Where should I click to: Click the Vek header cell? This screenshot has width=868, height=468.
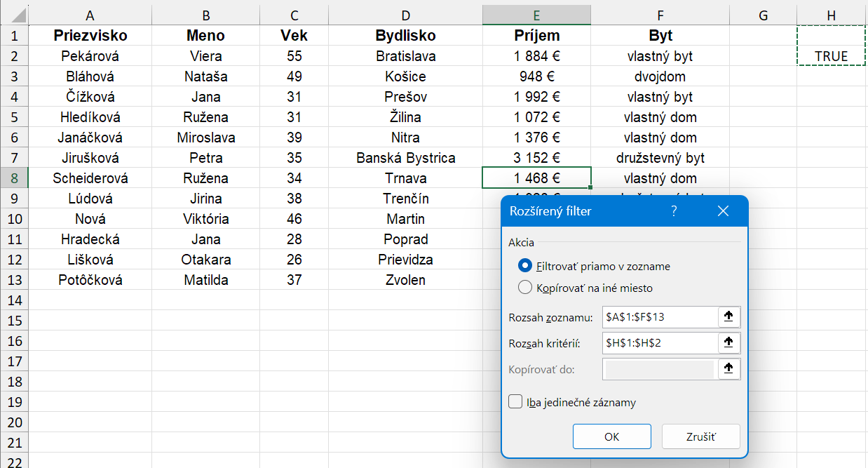pos(294,36)
